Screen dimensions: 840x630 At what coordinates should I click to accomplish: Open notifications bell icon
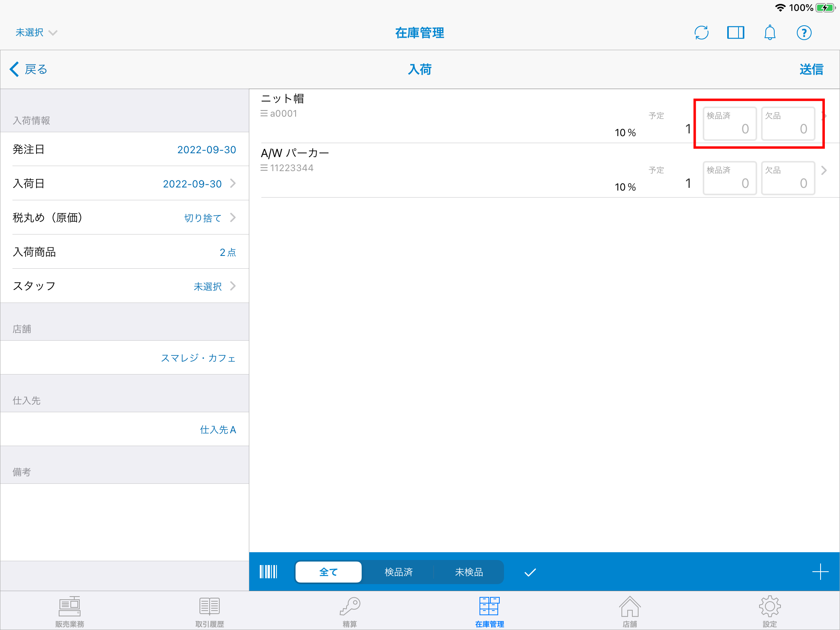[x=770, y=33]
